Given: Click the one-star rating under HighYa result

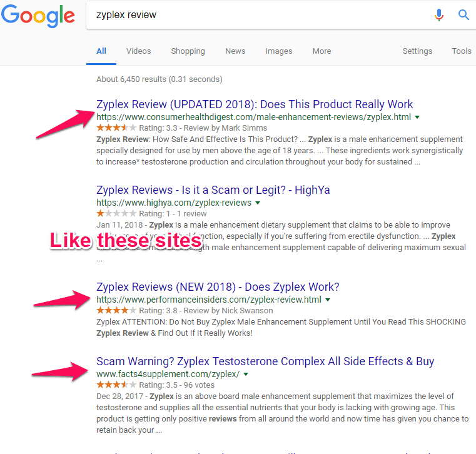Looking at the screenshot, I should [116, 213].
